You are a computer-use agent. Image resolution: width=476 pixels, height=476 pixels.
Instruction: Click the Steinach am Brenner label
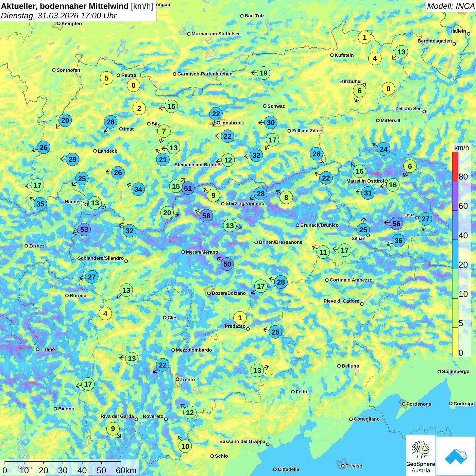(x=198, y=165)
